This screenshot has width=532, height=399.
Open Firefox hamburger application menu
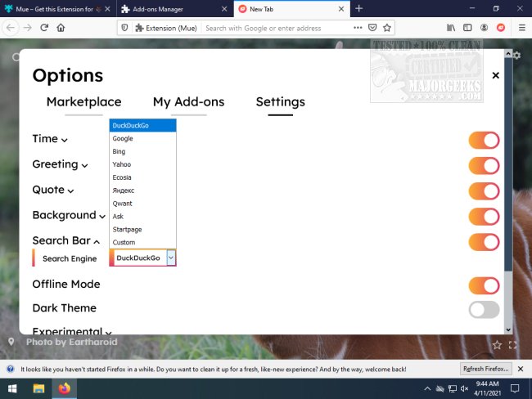pos(522,28)
